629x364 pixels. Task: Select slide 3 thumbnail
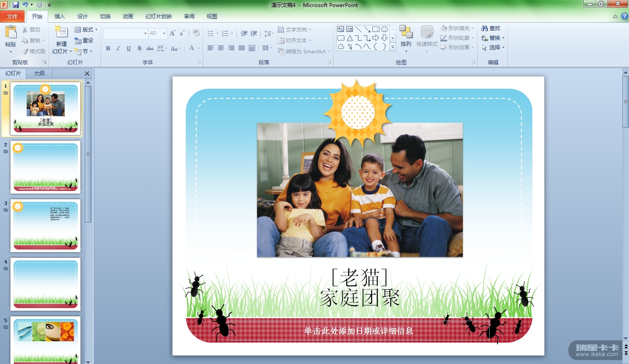coord(45,225)
